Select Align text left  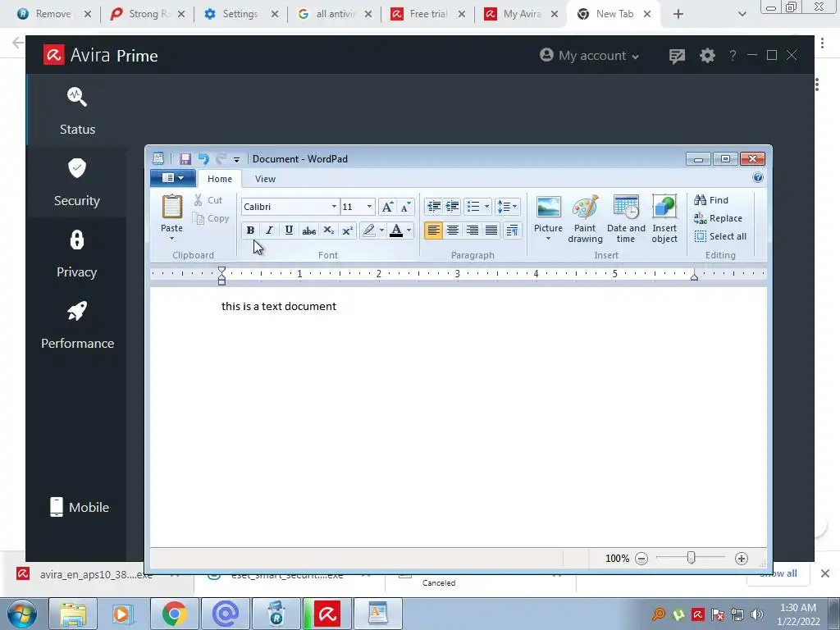click(x=433, y=231)
